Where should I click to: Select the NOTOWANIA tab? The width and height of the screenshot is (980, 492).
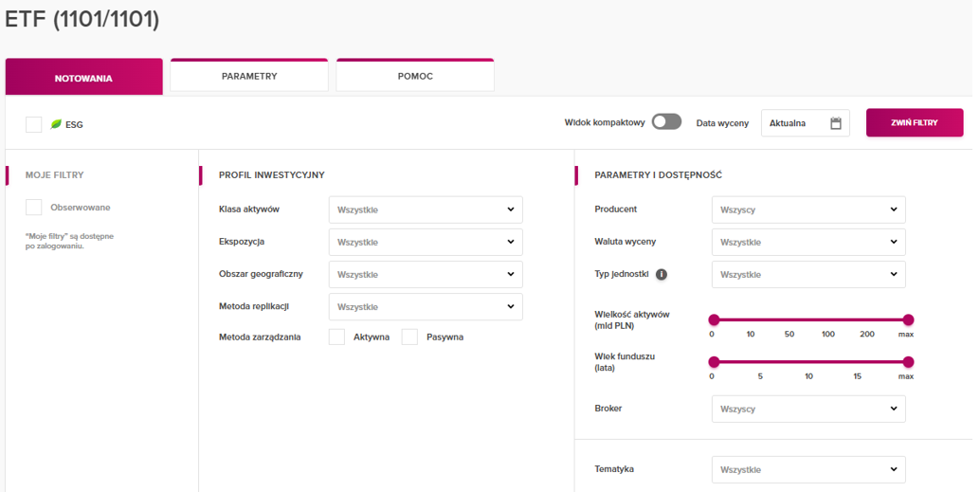[83, 77]
